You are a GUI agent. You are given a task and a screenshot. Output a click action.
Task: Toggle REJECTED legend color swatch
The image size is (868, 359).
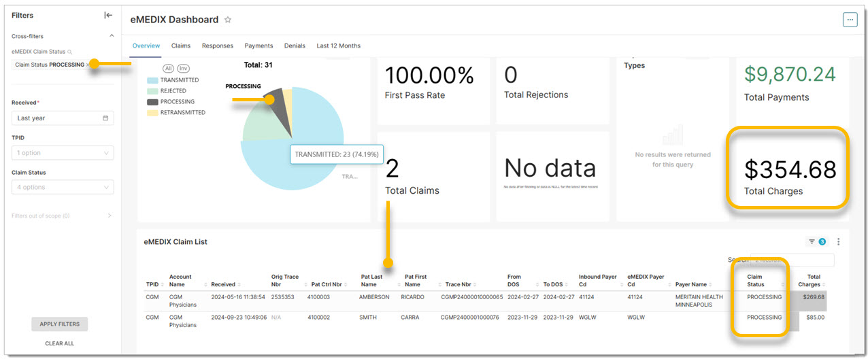coord(152,91)
